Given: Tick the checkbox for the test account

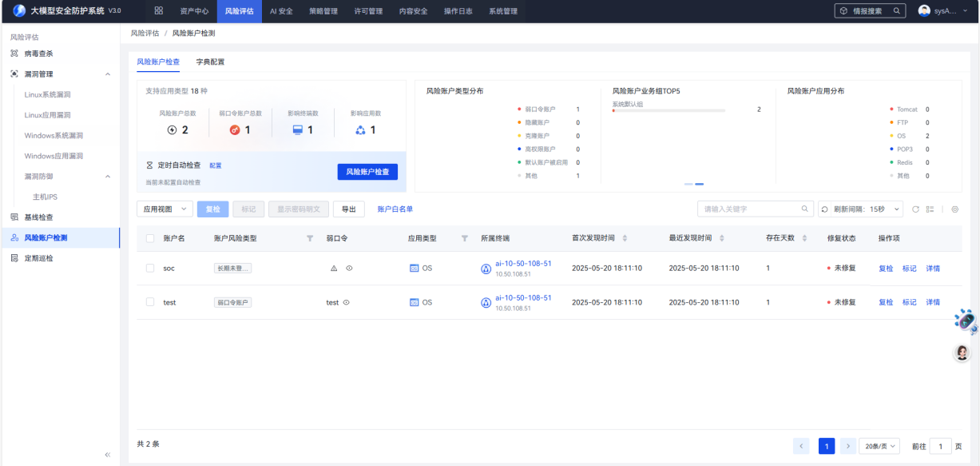Looking at the screenshot, I should tap(150, 302).
